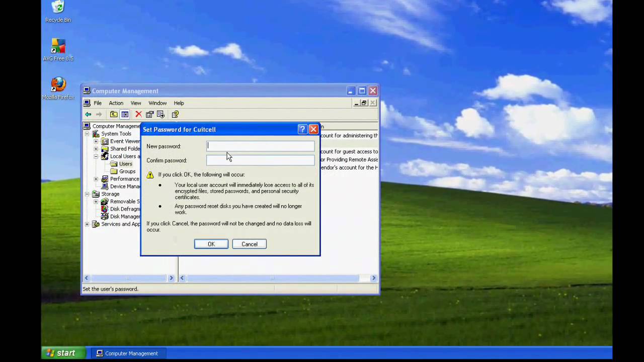Viewport: 644px width, 362px height.
Task: Click the 'Set the user's password.' status text
Action: click(110, 289)
